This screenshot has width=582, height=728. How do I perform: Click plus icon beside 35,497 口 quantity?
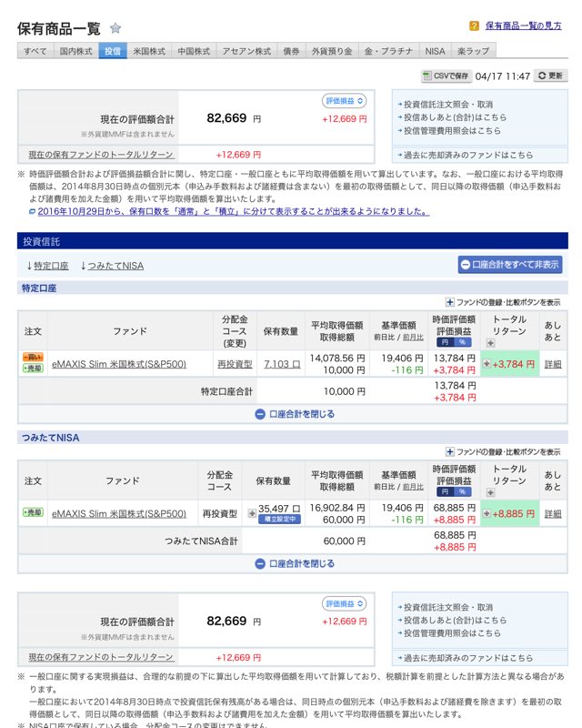pyautogui.click(x=252, y=513)
